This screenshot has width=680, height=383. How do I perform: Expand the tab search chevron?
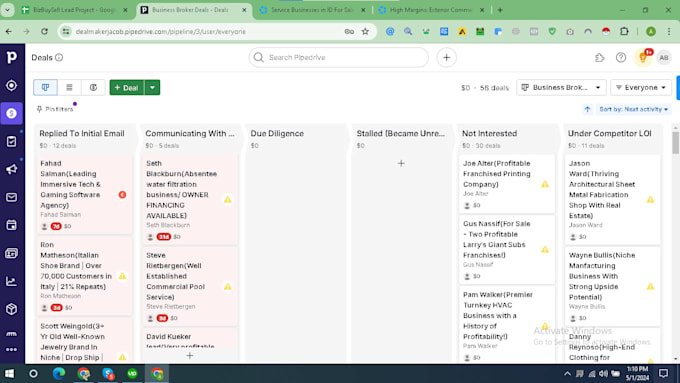pos(7,10)
